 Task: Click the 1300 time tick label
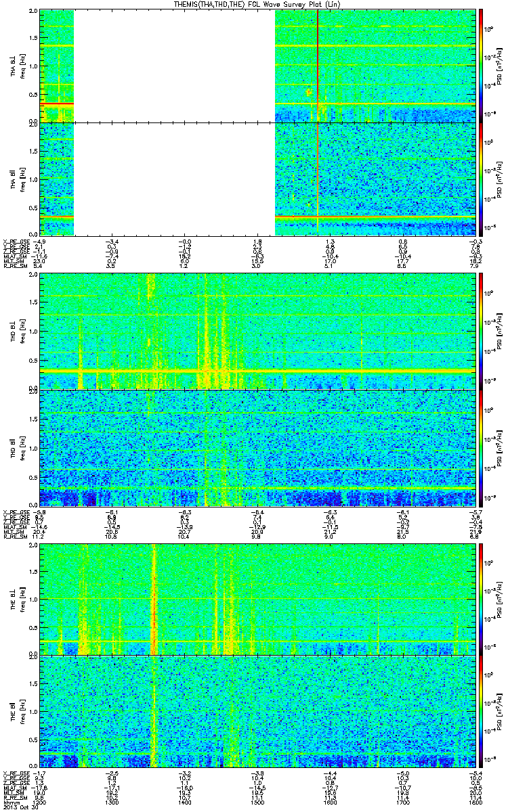click(x=112, y=801)
